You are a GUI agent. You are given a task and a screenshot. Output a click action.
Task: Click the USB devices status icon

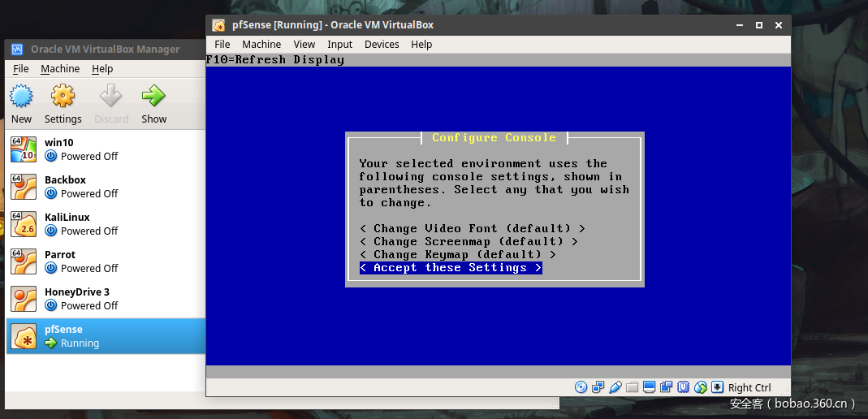(x=615, y=387)
